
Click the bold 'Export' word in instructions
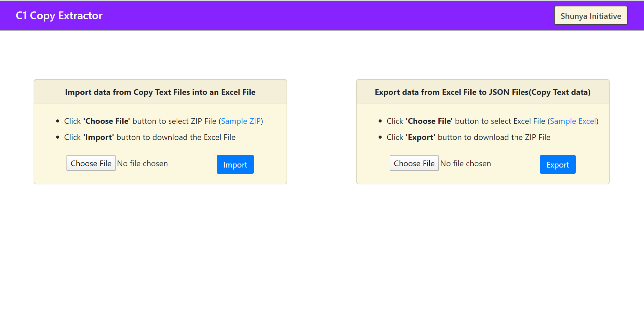point(421,137)
